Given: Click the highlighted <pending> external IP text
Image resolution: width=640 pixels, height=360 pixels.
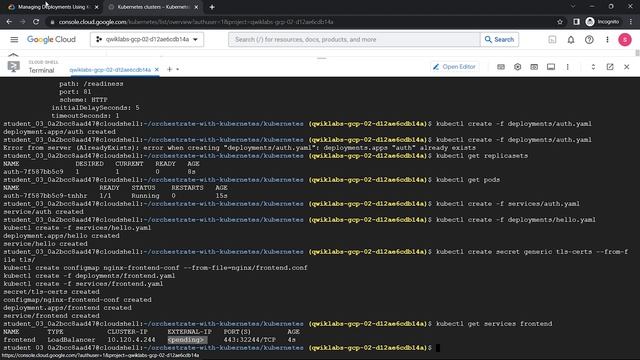Looking at the screenshot, I should [186, 340].
